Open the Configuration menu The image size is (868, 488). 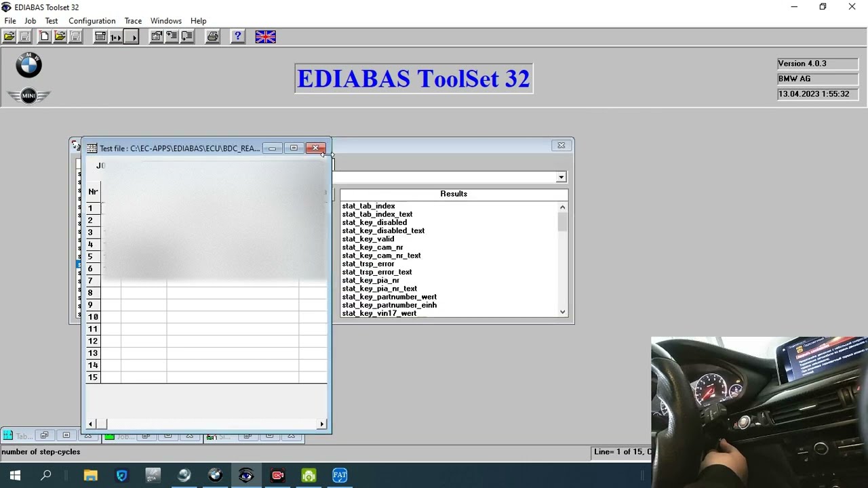[x=92, y=21]
